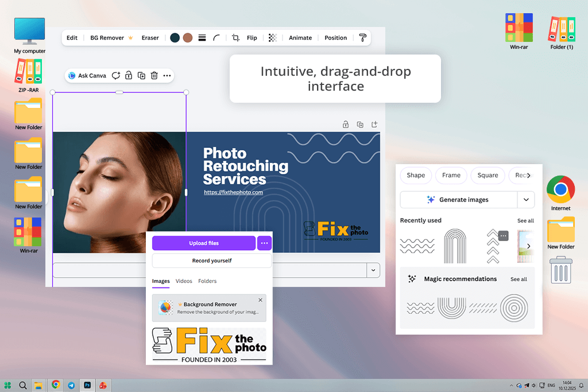Switch to the Images tab
The width and height of the screenshot is (588, 392).
tap(161, 281)
